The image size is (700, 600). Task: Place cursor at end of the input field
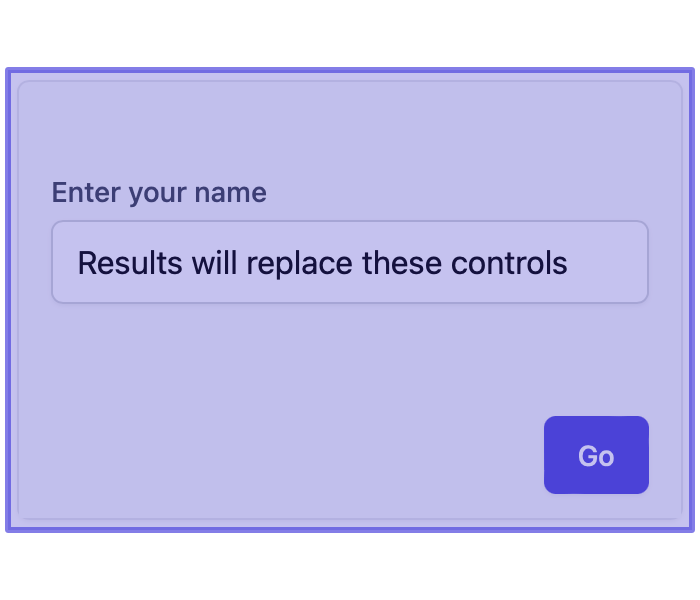(x=607, y=263)
